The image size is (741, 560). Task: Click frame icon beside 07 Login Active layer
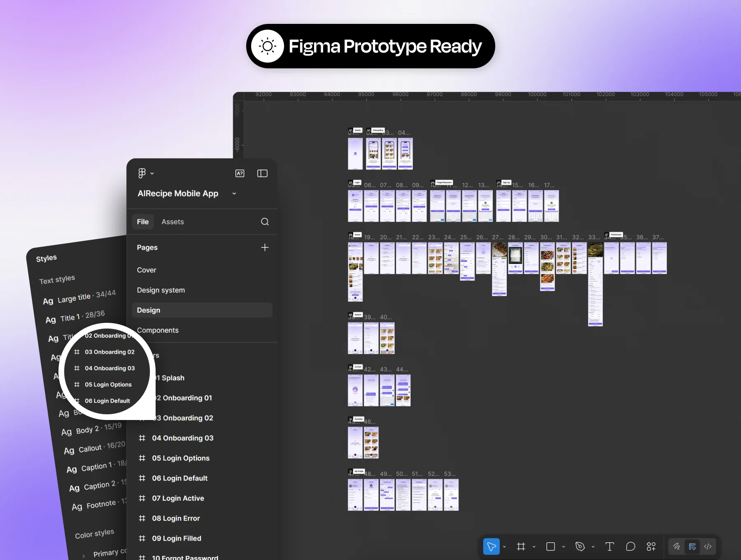tap(142, 498)
